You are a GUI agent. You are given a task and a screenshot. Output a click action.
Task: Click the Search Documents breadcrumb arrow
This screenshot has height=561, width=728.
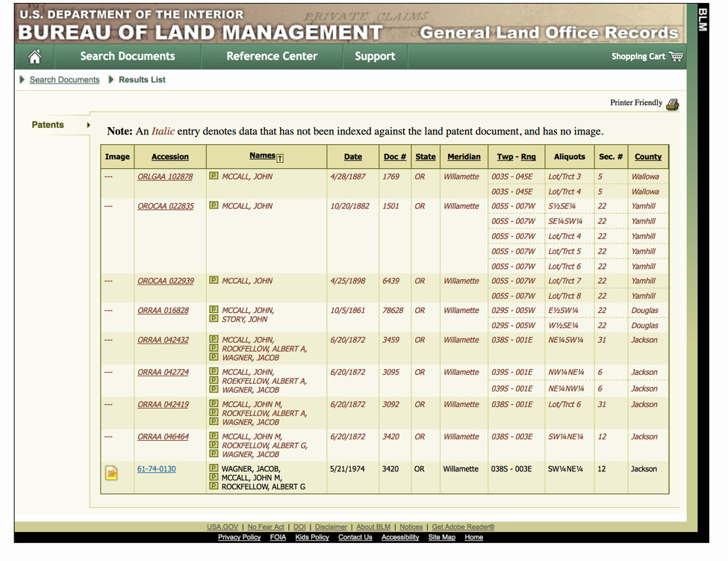[x=22, y=79]
